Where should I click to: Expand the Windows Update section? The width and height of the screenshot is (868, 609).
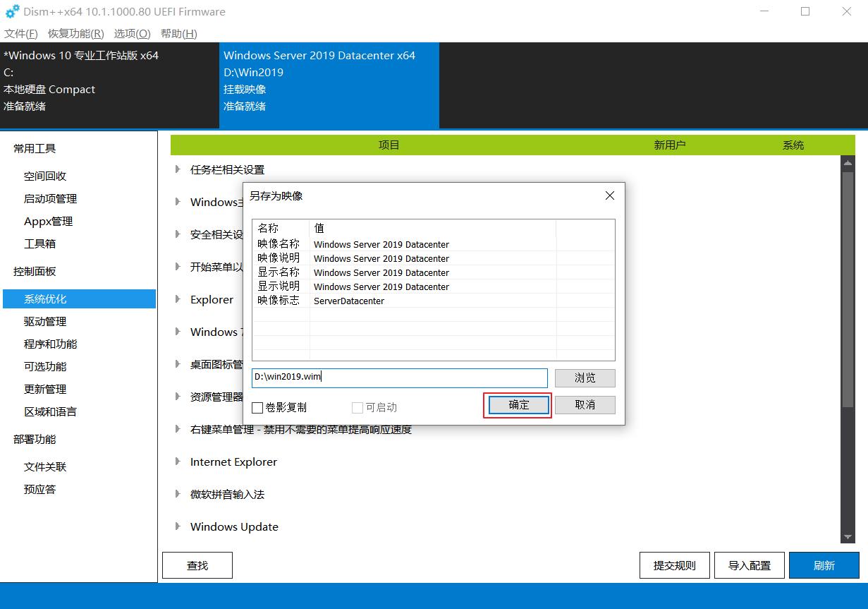(233, 526)
